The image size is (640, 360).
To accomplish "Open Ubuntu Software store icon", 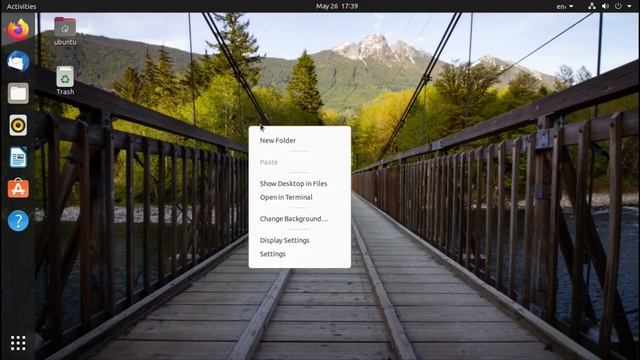I will [x=18, y=189].
